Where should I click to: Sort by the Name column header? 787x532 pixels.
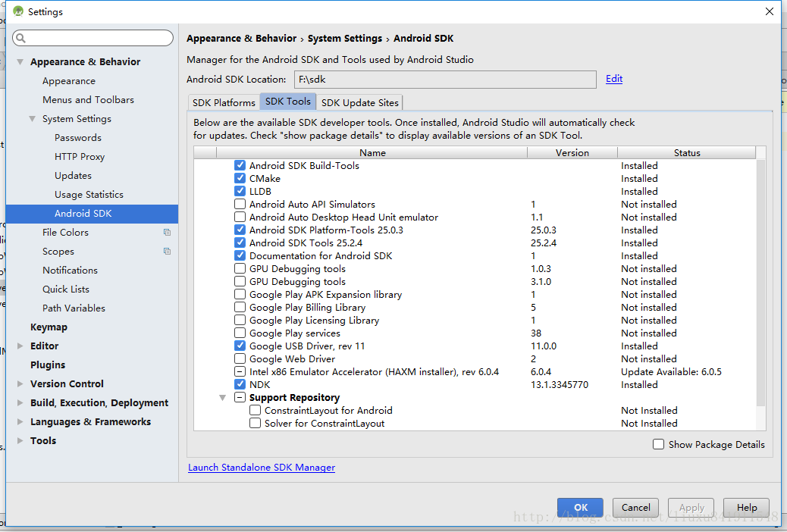(372, 152)
